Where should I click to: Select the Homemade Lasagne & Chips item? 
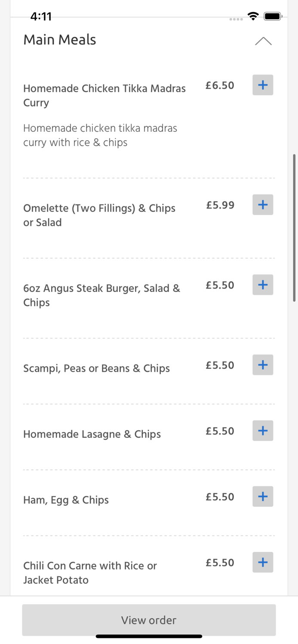[x=92, y=434]
